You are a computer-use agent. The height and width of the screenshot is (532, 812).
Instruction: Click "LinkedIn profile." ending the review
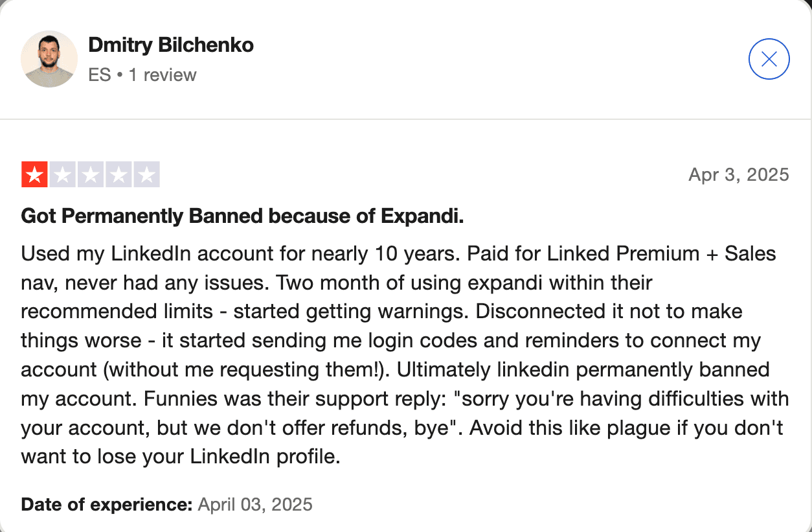265,457
